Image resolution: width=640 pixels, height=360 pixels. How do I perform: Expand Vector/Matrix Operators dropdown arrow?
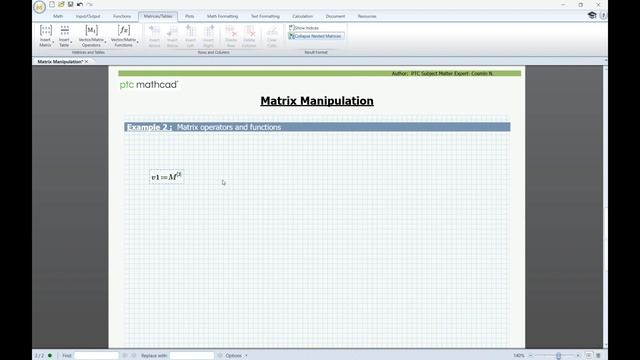[x=105, y=42]
